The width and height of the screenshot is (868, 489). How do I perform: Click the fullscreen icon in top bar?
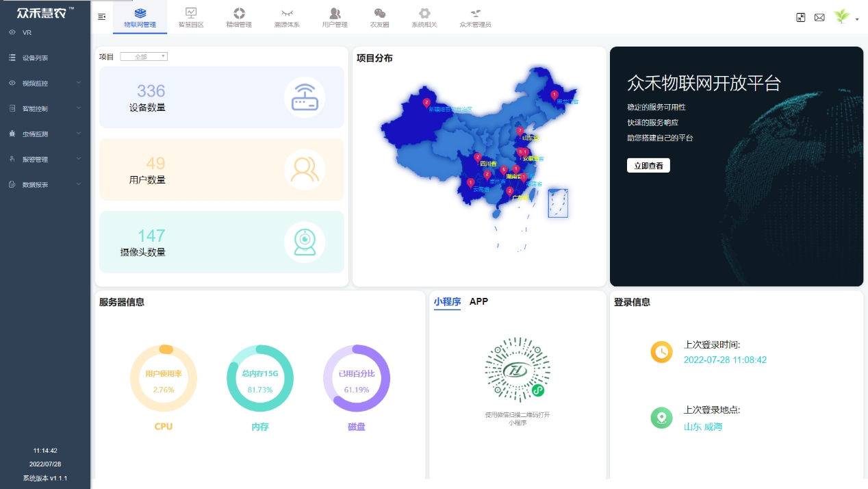pyautogui.click(x=801, y=17)
